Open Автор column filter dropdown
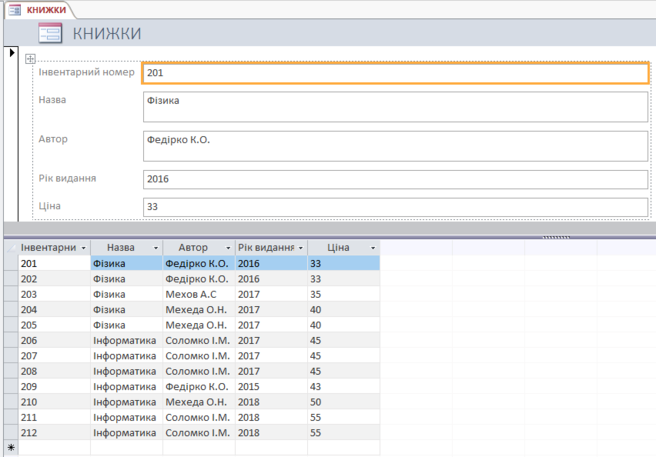Screen dimensions: 656x457 [228, 248]
